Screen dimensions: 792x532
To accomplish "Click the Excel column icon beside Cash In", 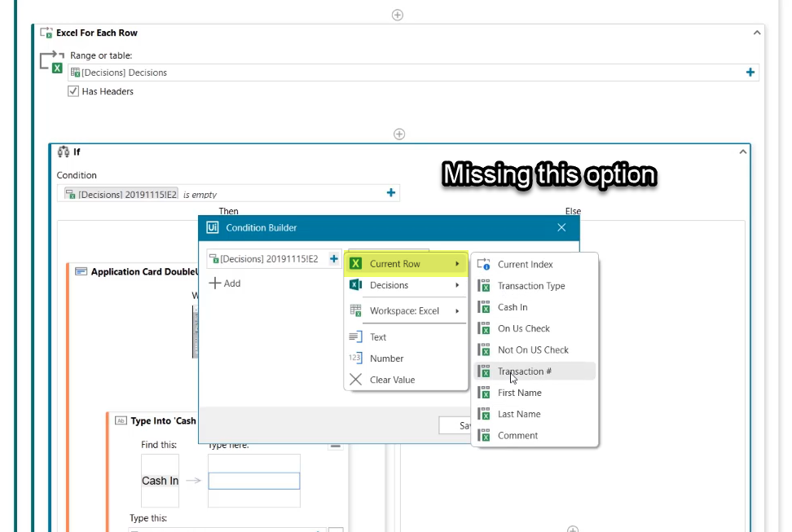I will pyautogui.click(x=483, y=307).
